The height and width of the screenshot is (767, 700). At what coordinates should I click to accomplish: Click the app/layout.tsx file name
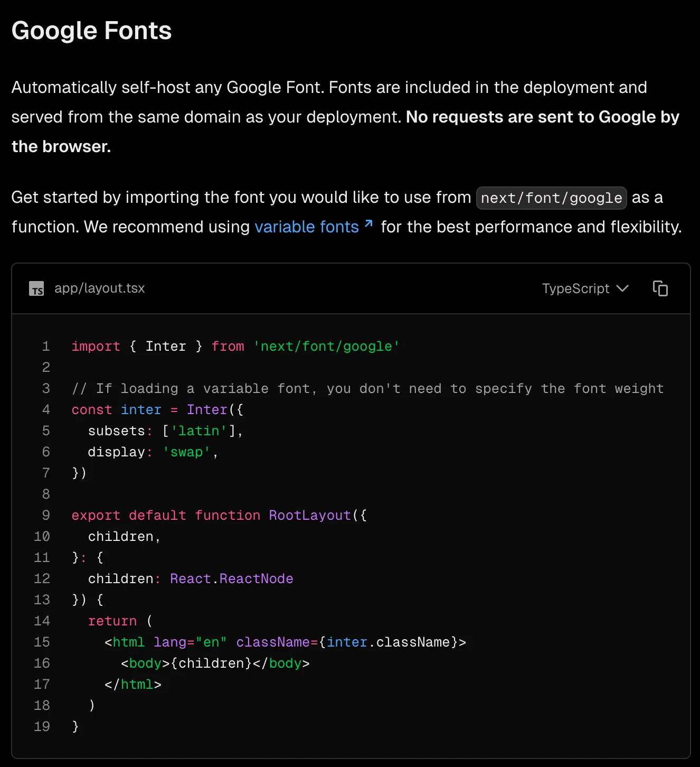99,288
